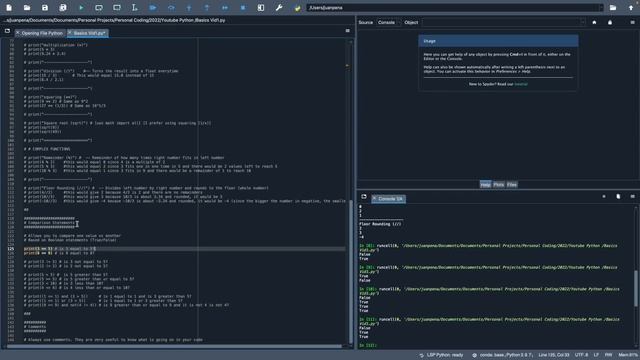Image resolution: width=640 pixels, height=360 pixels.
Task: Select the Console 1/A tab
Action: 390,199
